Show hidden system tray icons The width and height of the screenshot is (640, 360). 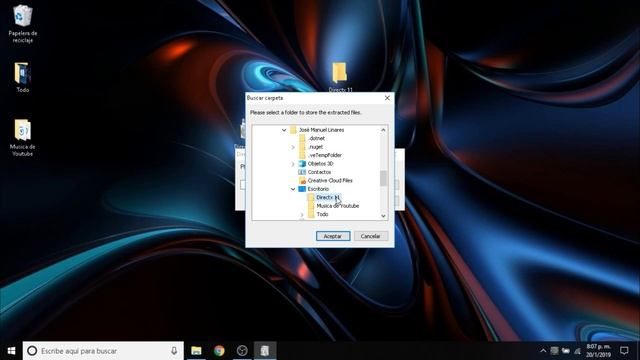(543, 351)
